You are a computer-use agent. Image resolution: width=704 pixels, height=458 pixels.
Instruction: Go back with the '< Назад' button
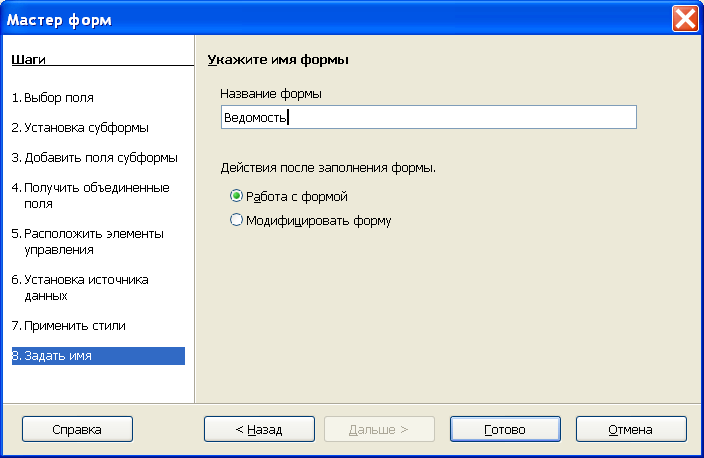coord(259,429)
